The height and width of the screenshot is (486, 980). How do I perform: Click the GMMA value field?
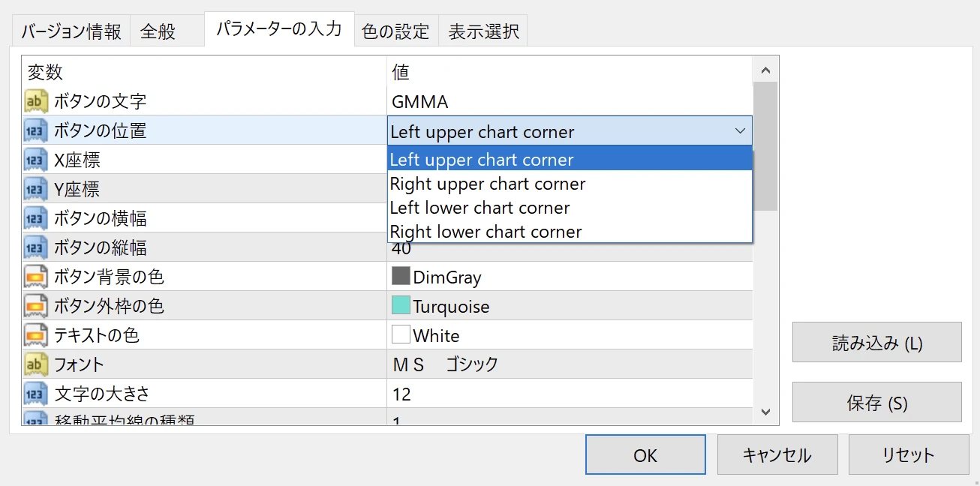tap(569, 101)
